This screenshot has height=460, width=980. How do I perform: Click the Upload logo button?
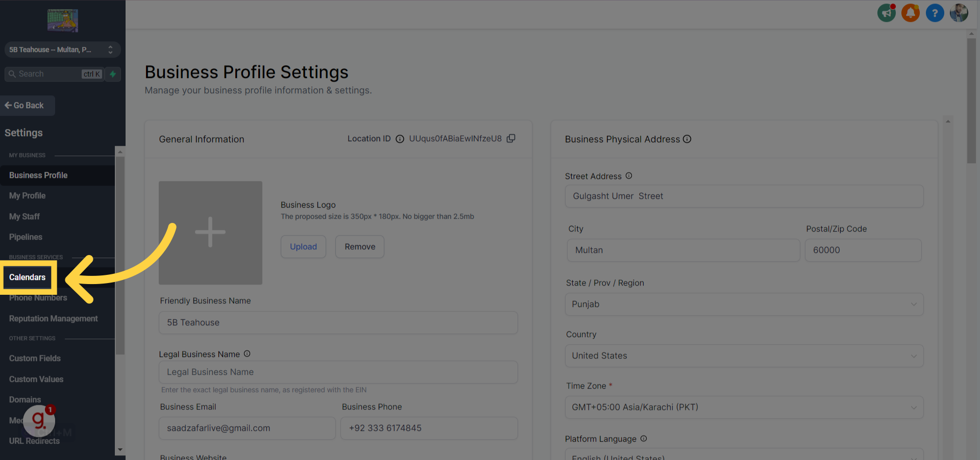(x=303, y=247)
